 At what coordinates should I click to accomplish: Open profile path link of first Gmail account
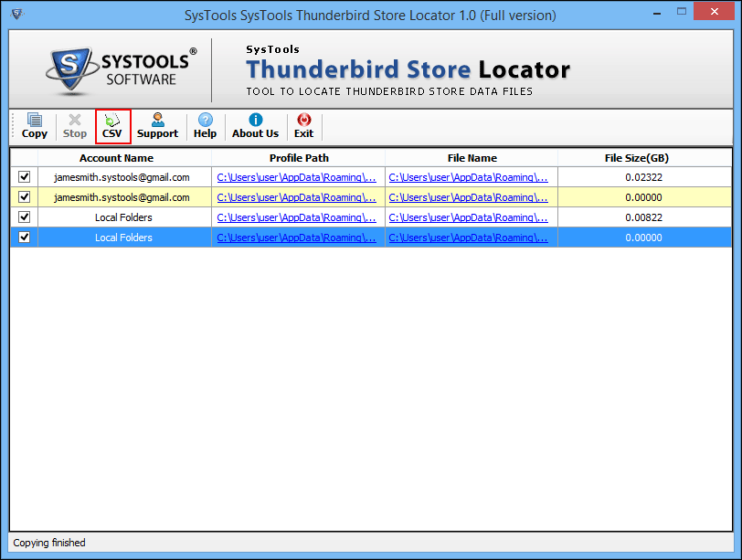(x=299, y=176)
